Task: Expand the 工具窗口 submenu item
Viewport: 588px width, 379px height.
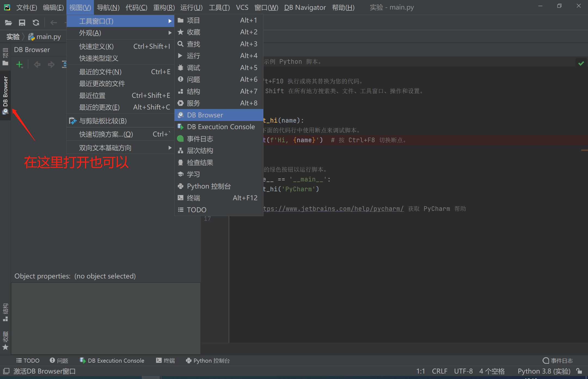Action: 120,21
